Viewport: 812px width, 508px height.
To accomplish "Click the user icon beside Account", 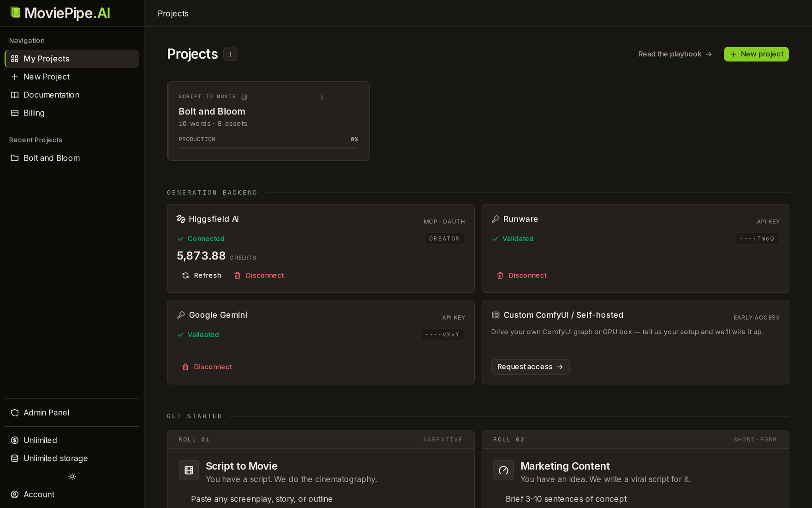I will pyautogui.click(x=15, y=494).
